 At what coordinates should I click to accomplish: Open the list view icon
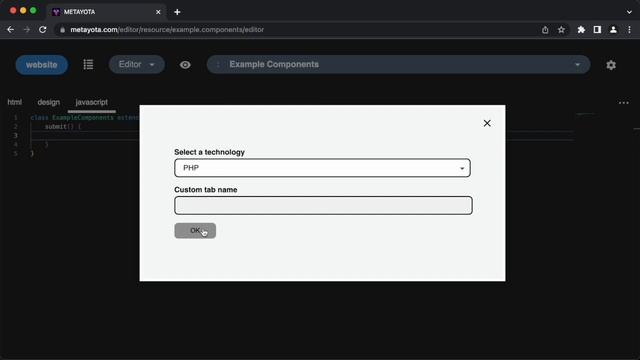88,64
